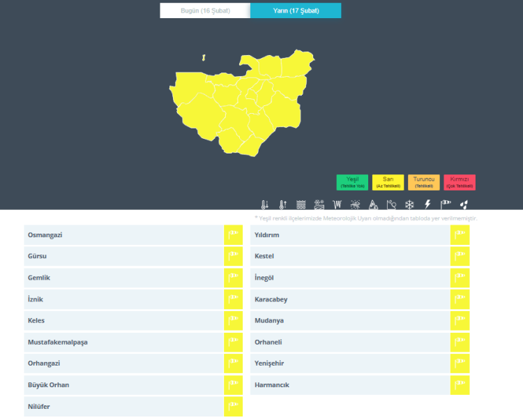Click the lightning bolt warning icon
523x420 pixels.
tap(427, 204)
